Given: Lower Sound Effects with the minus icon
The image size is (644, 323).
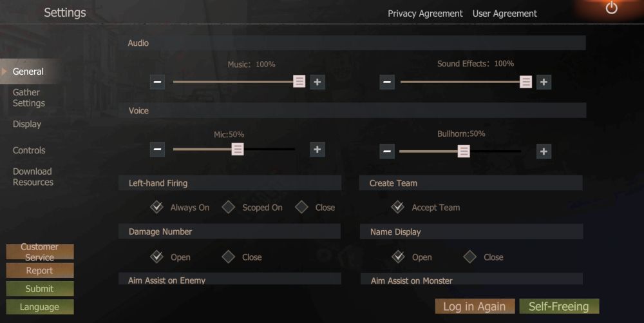Looking at the screenshot, I should 387,82.
